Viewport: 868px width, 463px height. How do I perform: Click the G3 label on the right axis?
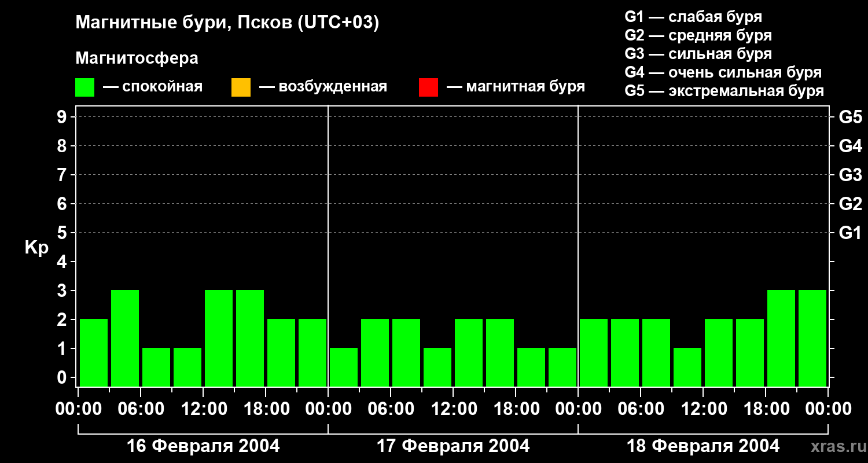pyautogui.click(x=850, y=175)
